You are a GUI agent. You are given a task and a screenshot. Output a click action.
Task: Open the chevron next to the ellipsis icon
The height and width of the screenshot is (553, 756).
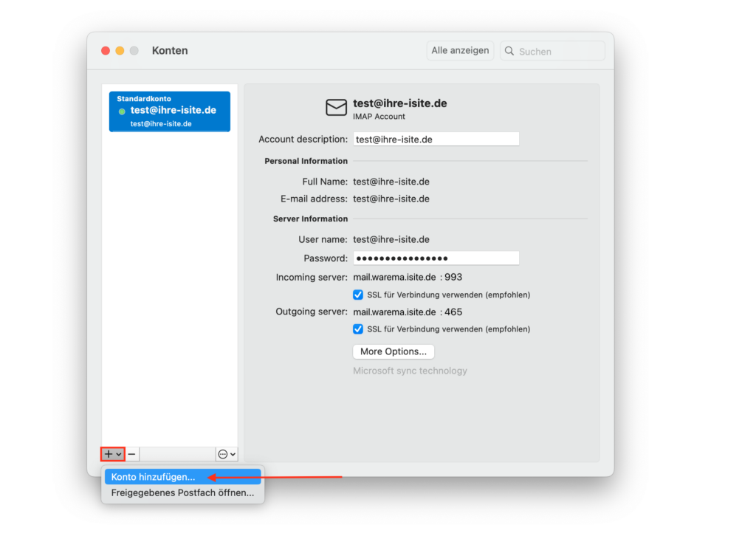click(x=233, y=455)
